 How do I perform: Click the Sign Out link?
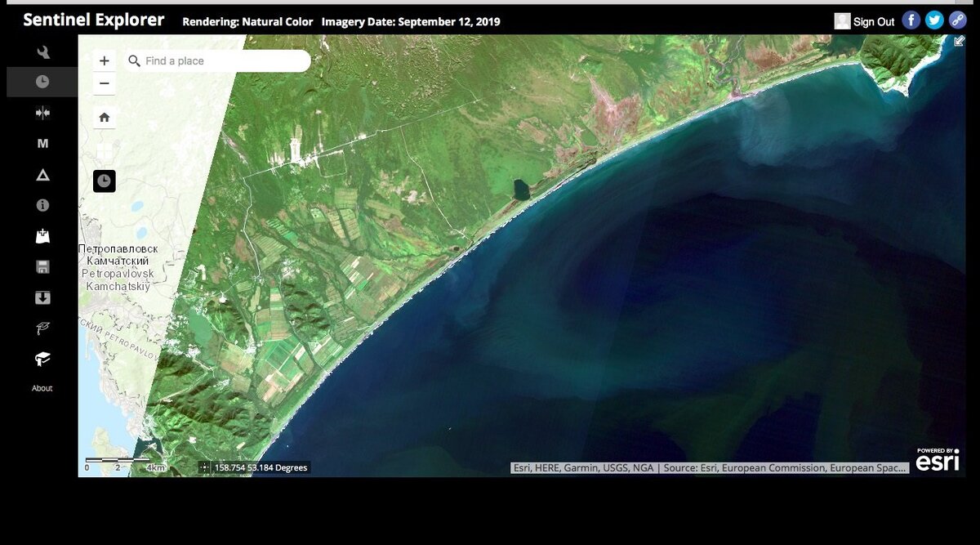874,22
